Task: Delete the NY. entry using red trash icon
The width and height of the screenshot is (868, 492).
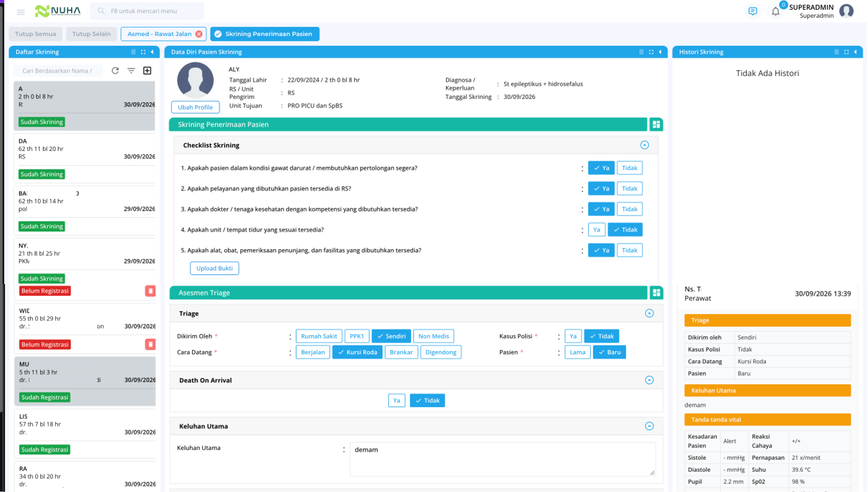Action: point(150,291)
